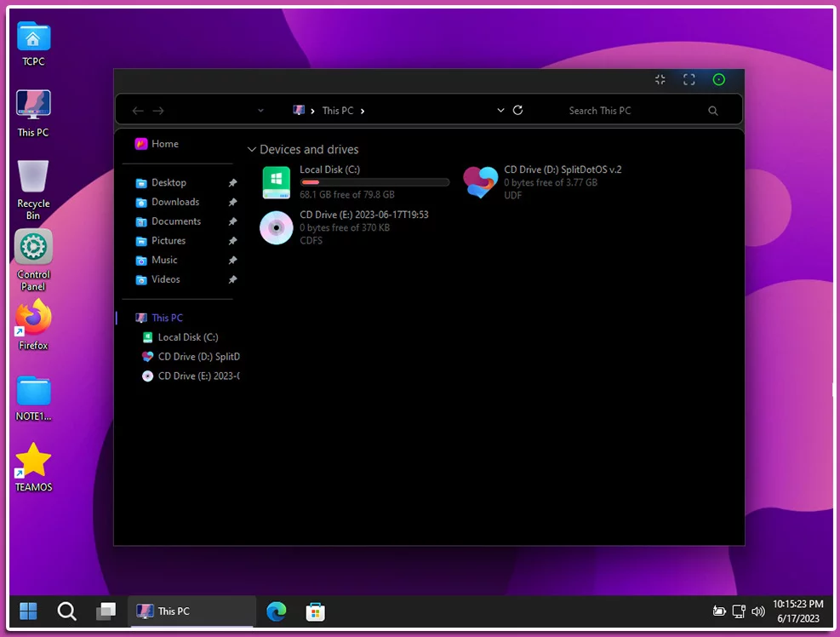The height and width of the screenshot is (637, 840).
Task: Select CD Drive (D:) in navigation tree
Action: (x=191, y=357)
